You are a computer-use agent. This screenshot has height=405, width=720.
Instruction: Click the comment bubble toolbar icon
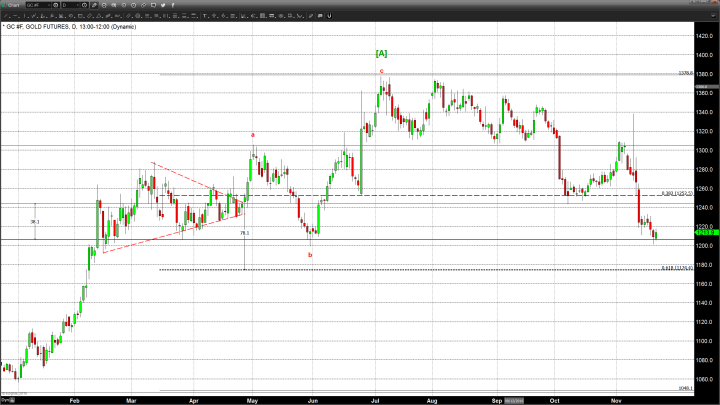point(320,16)
